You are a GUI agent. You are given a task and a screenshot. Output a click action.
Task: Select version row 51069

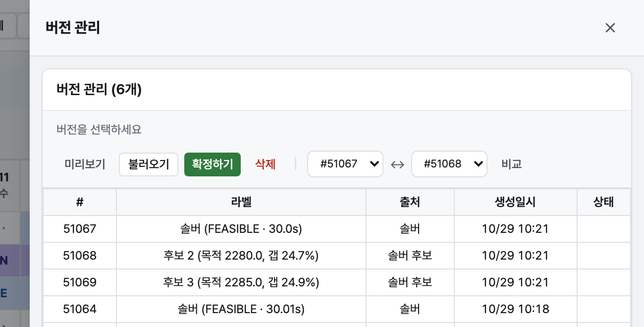[337, 282]
